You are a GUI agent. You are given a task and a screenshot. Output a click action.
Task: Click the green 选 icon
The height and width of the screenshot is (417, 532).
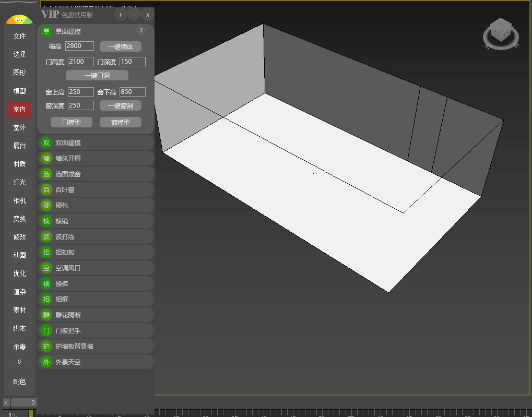[46, 174]
